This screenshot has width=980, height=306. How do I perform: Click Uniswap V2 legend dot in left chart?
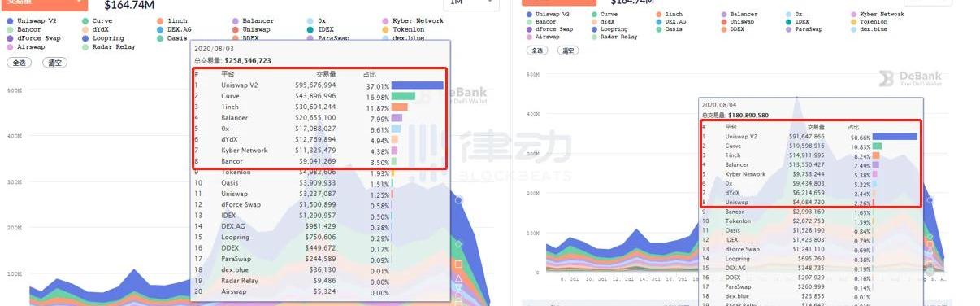click(9, 20)
